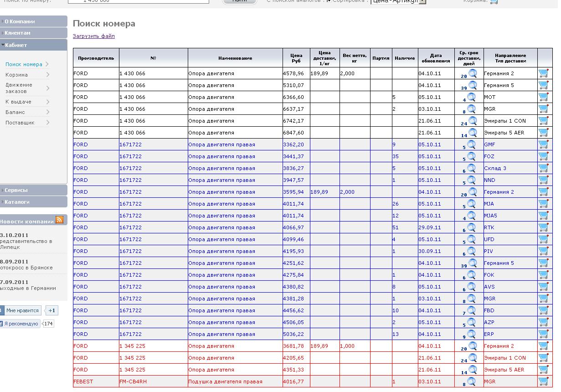
Task: Click availability value 51 in RTK row
Action: pos(405,227)
